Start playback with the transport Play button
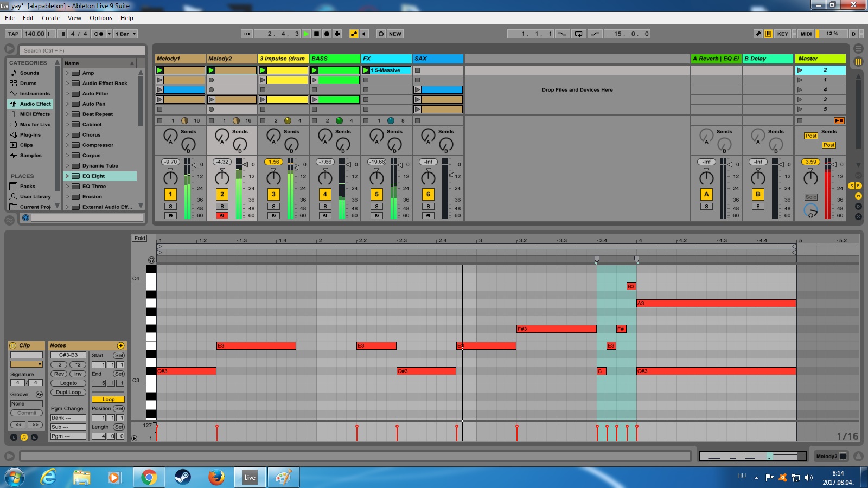This screenshot has height=488, width=868. coord(306,34)
